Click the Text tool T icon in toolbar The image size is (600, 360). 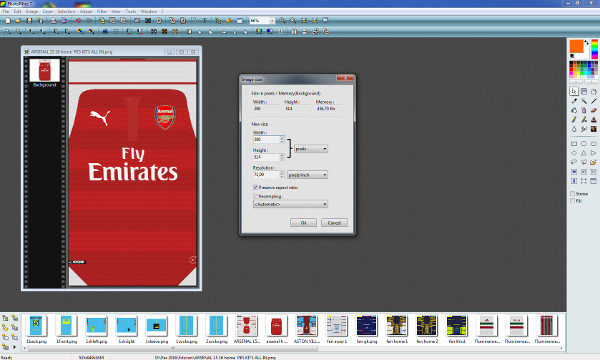tap(205, 21)
